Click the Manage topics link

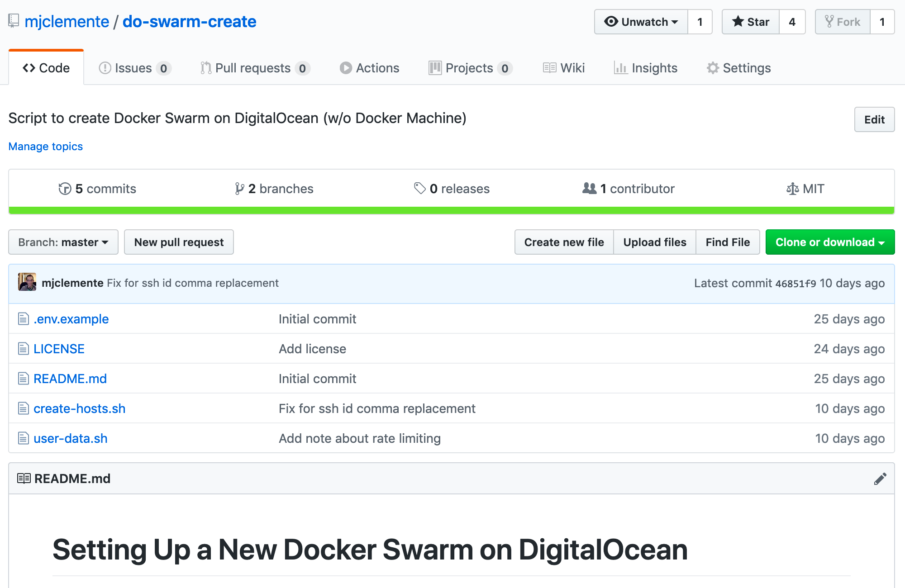click(x=46, y=146)
